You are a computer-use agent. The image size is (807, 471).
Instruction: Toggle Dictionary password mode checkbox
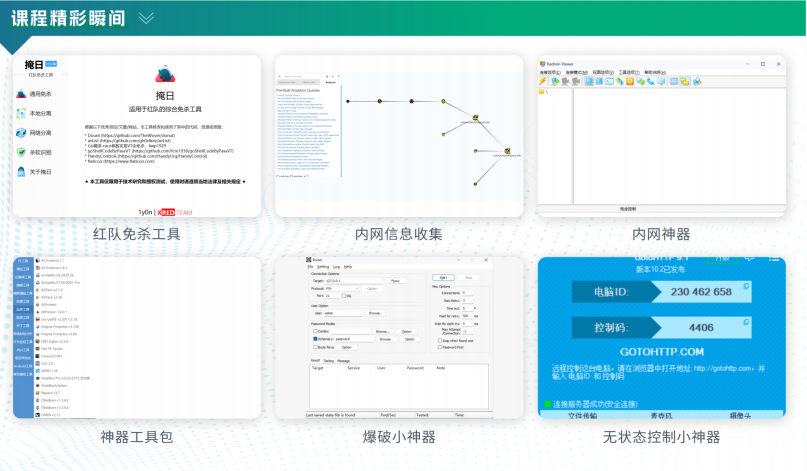[315, 339]
